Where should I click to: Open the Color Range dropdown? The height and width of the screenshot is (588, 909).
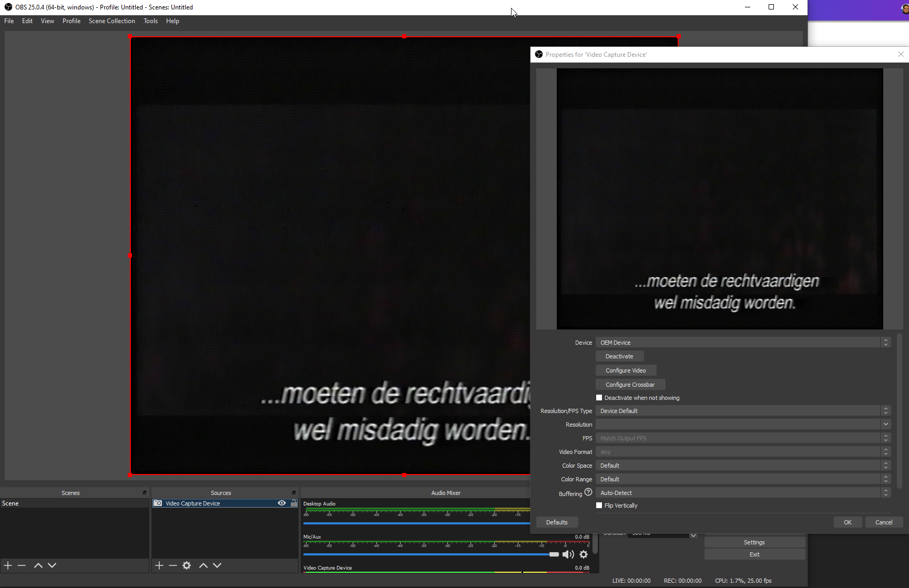[x=742, y=479]
